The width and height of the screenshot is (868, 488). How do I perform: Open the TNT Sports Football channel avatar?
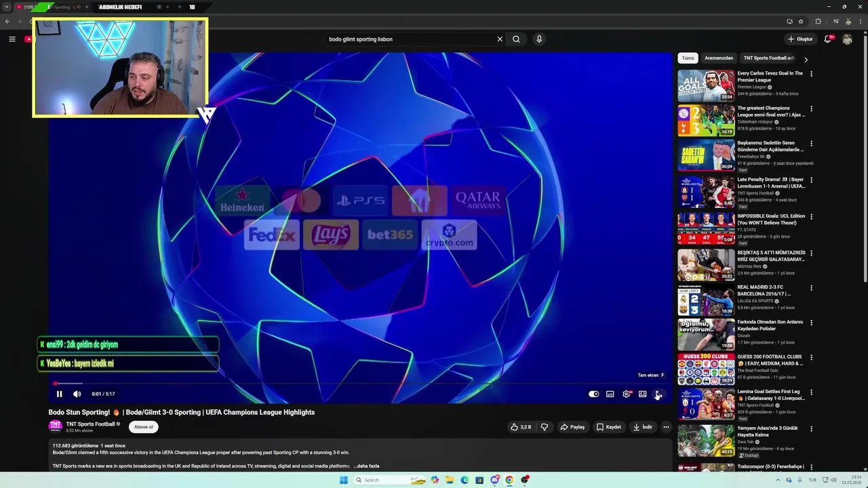(x=55, y=426)
